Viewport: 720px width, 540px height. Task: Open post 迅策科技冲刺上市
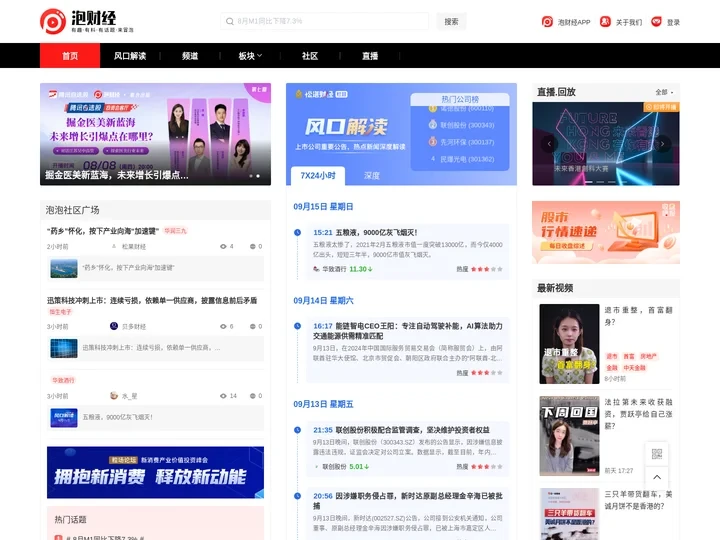point(152,300)
